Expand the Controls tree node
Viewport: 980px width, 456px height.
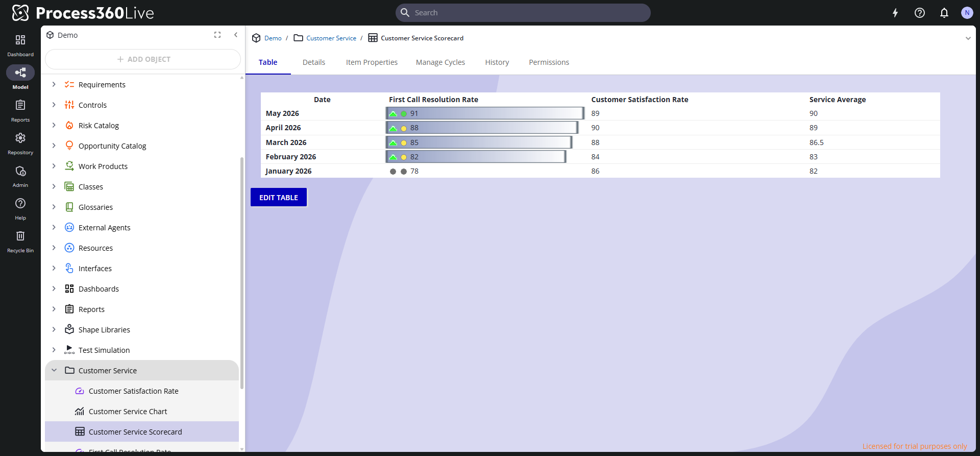(54, 105)
